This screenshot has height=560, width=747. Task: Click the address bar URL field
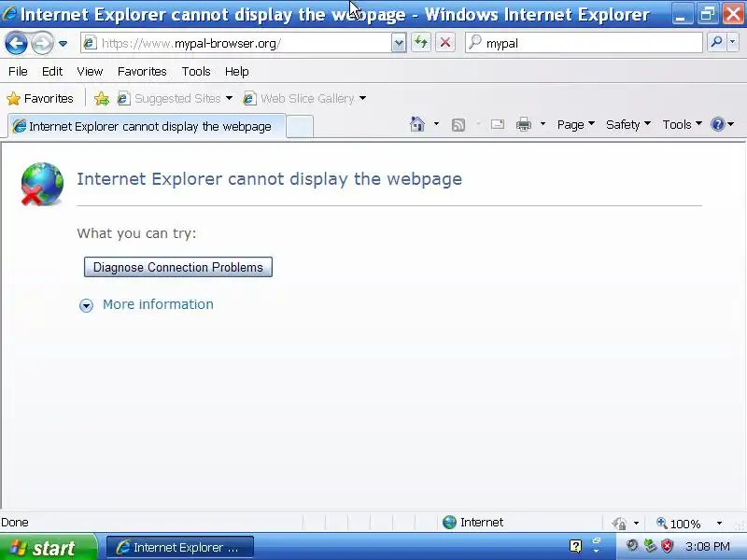click(x=236, y=43)
